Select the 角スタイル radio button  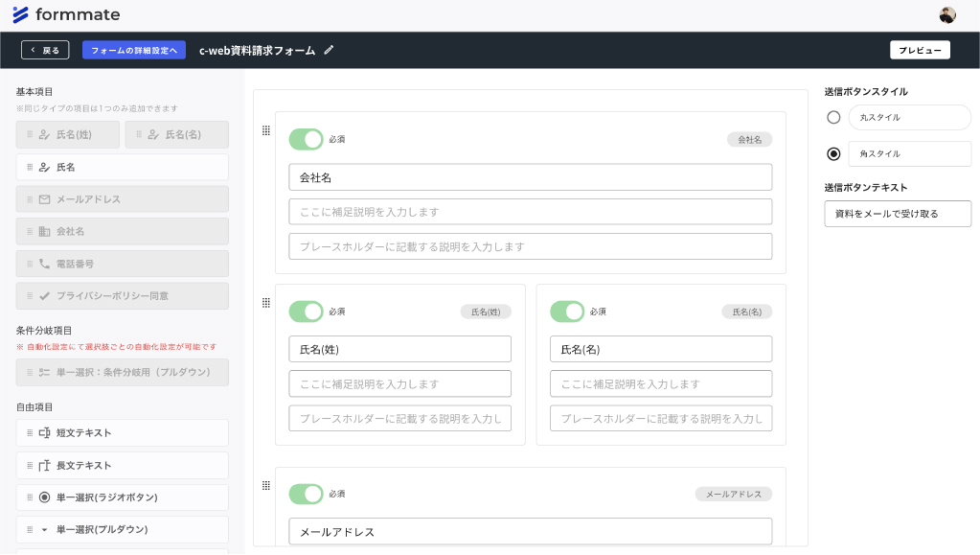833,153
